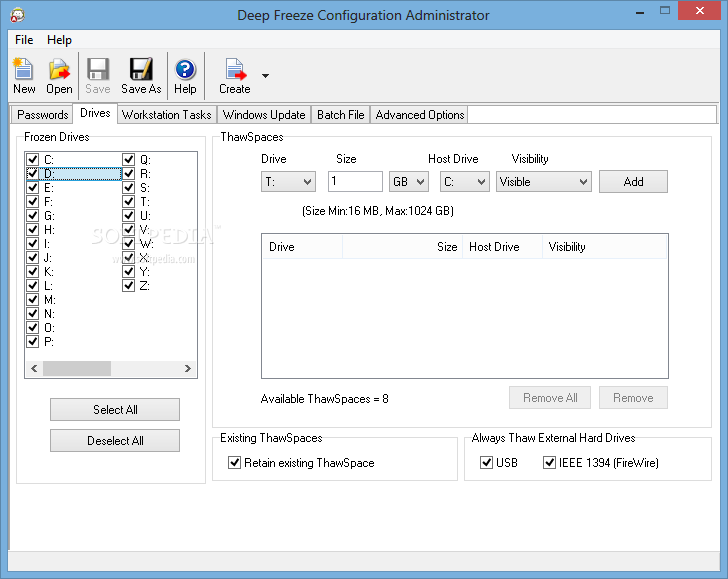This screenshot has height=579, width=728.
Task: Open Help via the question mark icon
Action: point(185,76)
